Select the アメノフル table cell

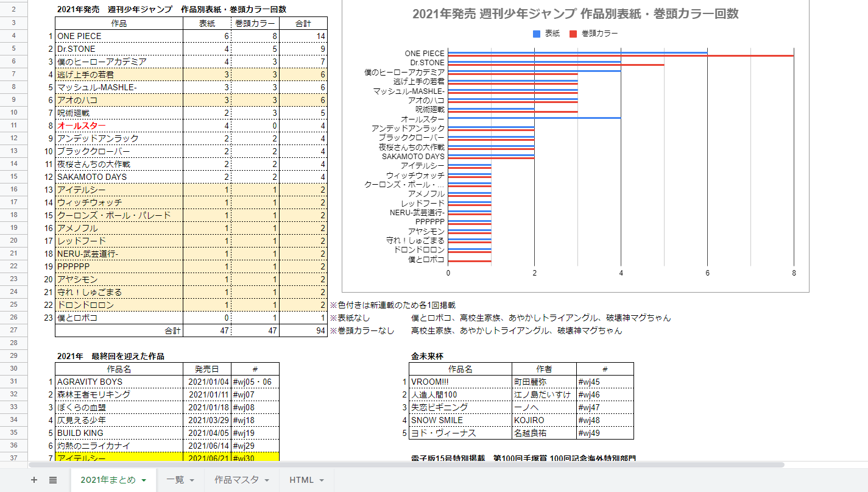pos(119,228)
